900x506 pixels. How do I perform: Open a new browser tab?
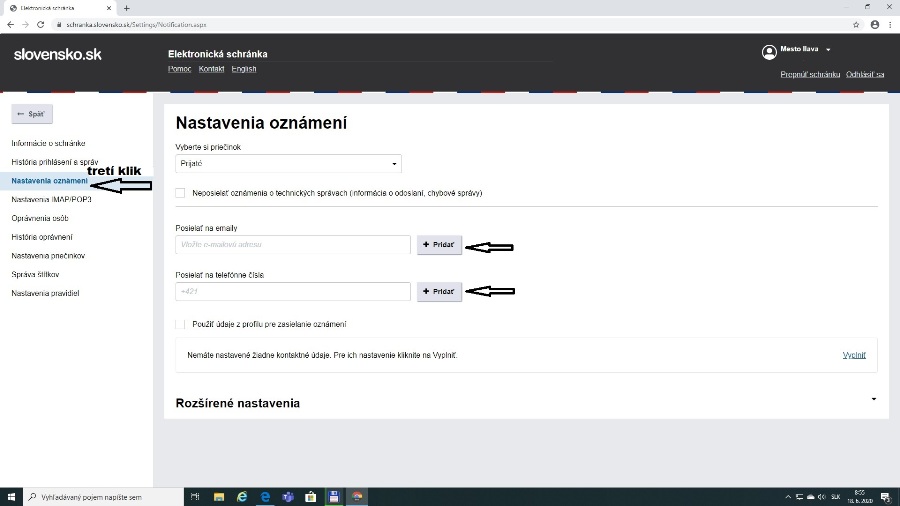click(127, 8)
